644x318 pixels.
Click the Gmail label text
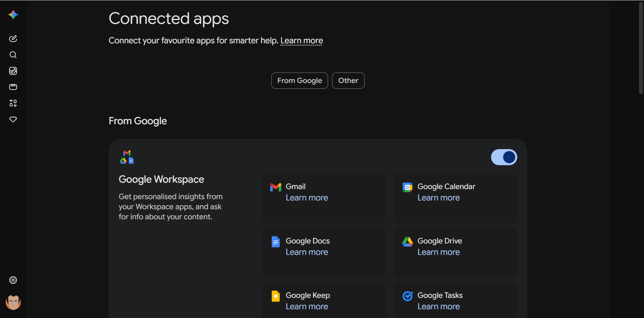coord(296,186)
